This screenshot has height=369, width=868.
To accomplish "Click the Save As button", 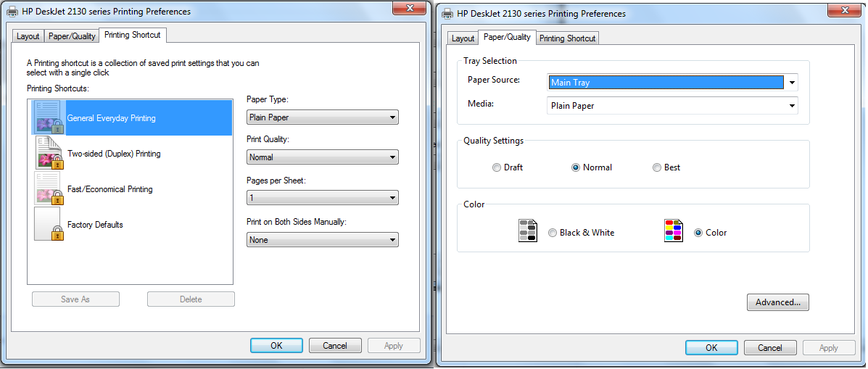I will point(75,299).
